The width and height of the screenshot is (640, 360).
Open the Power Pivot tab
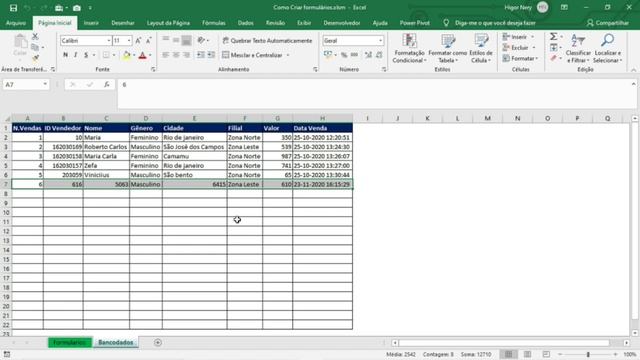[414, 23]
